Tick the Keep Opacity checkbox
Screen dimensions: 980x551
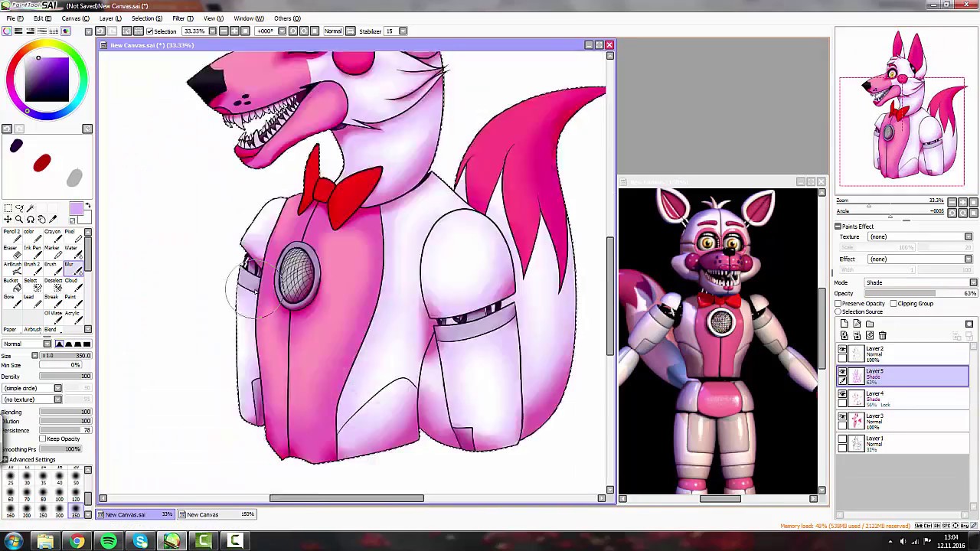click(x=44, y=439)
